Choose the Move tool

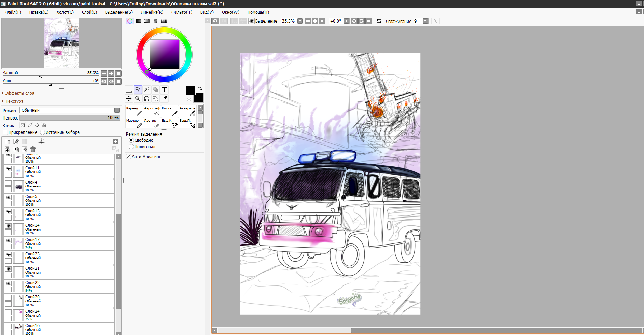click(129, 99)
